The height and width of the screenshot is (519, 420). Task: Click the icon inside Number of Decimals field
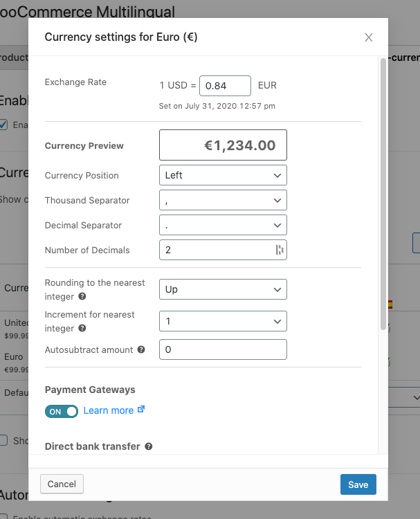click(x=280, y=250)
